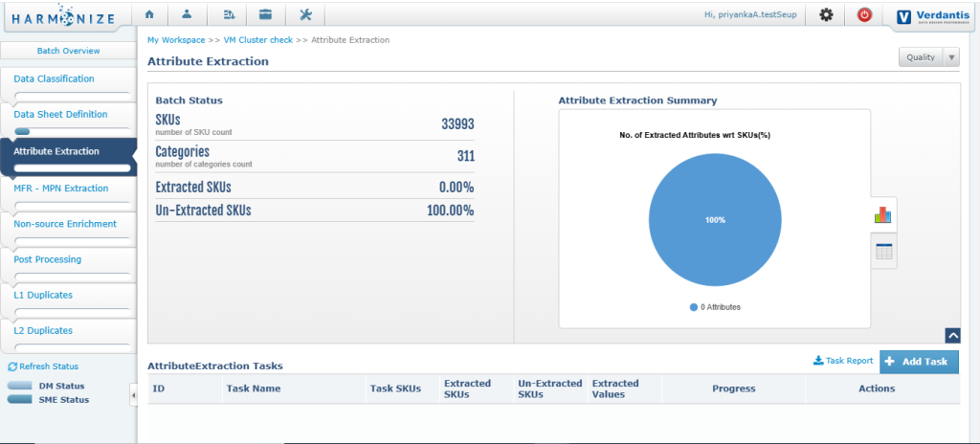The image size is (980, 444).
Task: Select Data Sheet Definition step
Action: [60, 115]
